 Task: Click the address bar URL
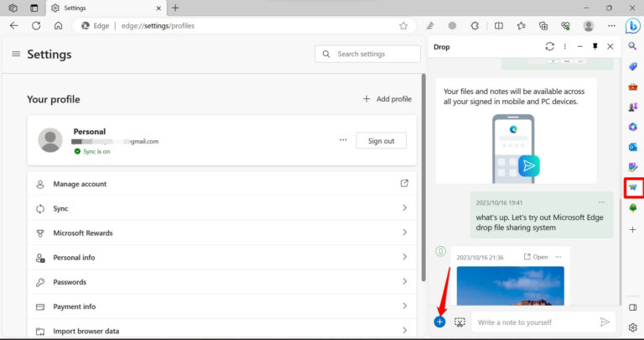coord(158,26)
